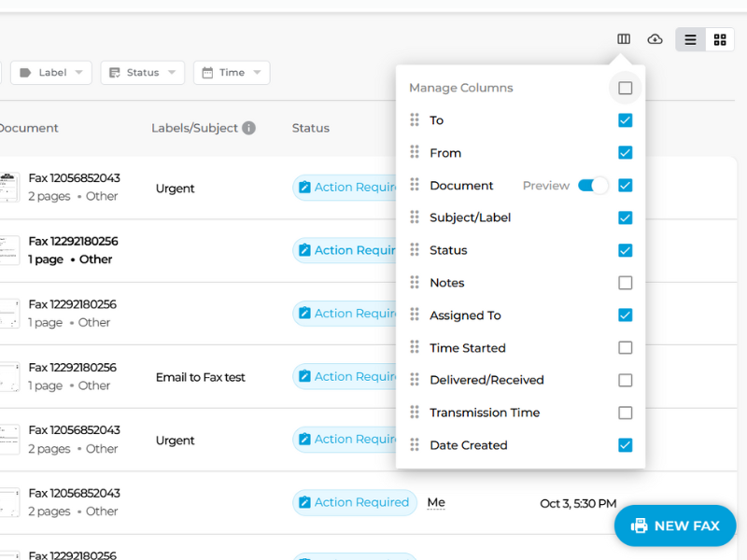The height and width of the screenshot is (560, 747).
Task: Open the Manage Columns icon
Action: 624,39
